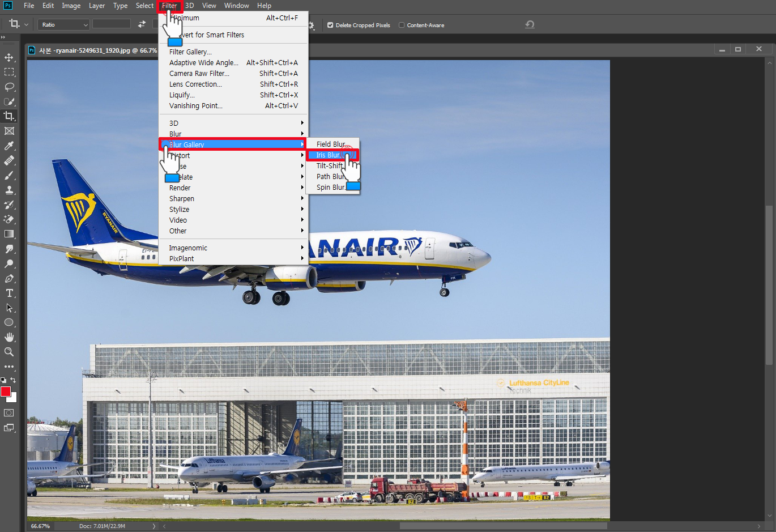
Task: Open the Window menu
Action: coord(236,6)
